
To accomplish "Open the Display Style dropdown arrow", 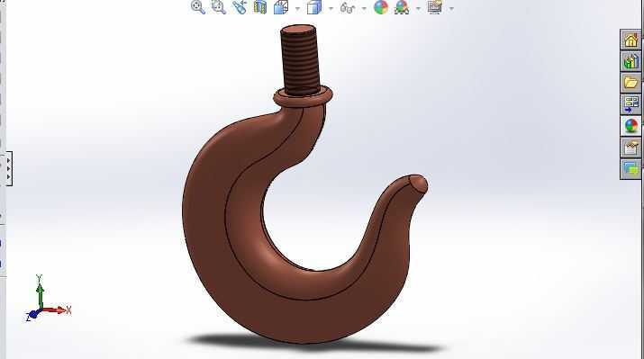I will coord(331,8).
